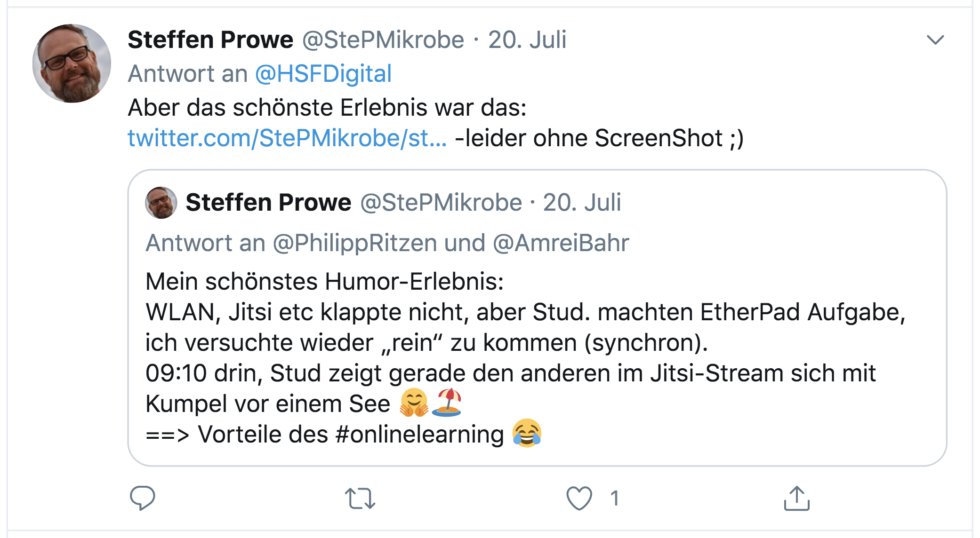Click @AmreiBahr in the quoted reply line
Viewport: 980px width, 538px height.
(561, 243)
